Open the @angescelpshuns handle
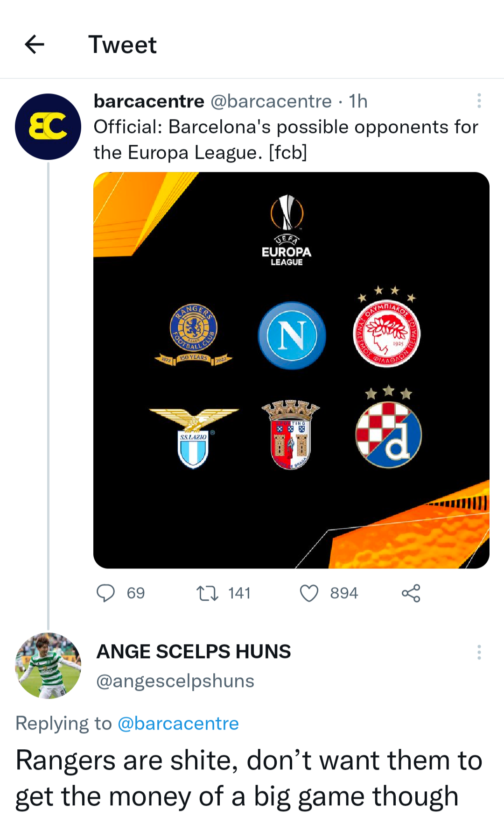Screen dimensions: 504x824 click(175, 681)
